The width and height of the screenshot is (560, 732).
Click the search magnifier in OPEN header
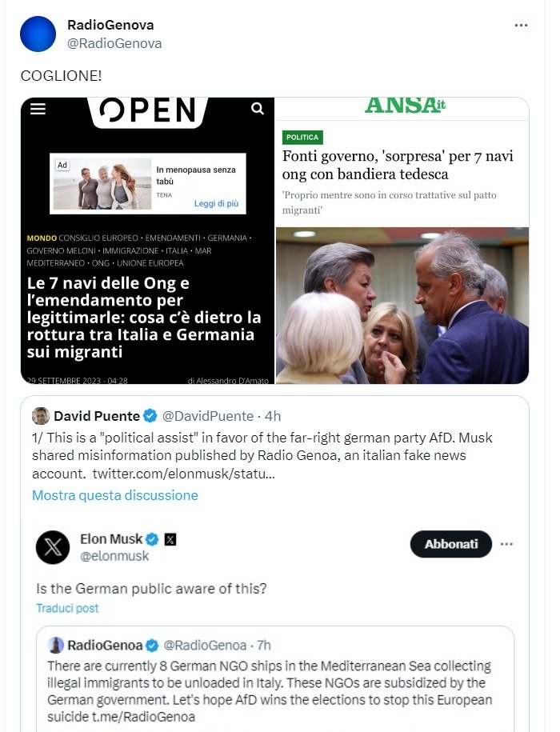tap(258, 109)
